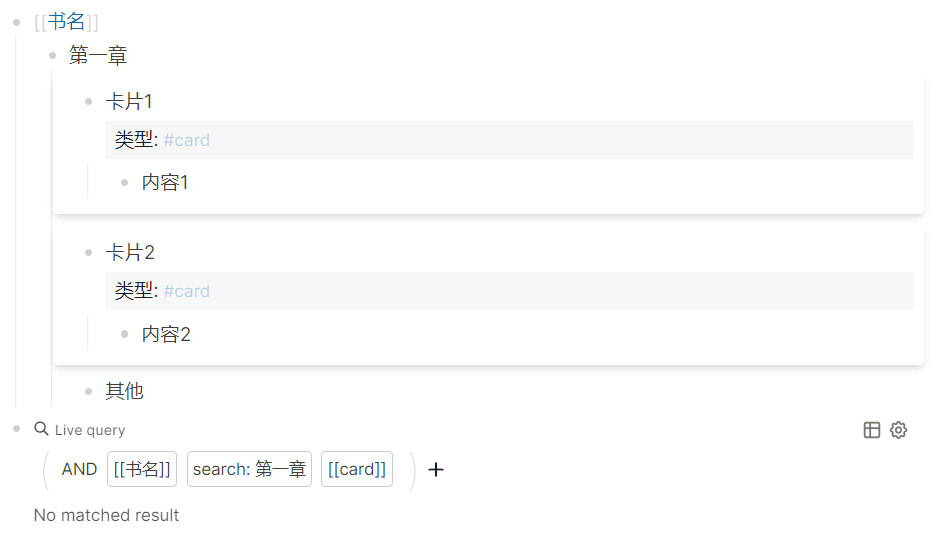Click the bullet beside 卡片2
This screenshot has width=943, height=536.
[88, 253]
